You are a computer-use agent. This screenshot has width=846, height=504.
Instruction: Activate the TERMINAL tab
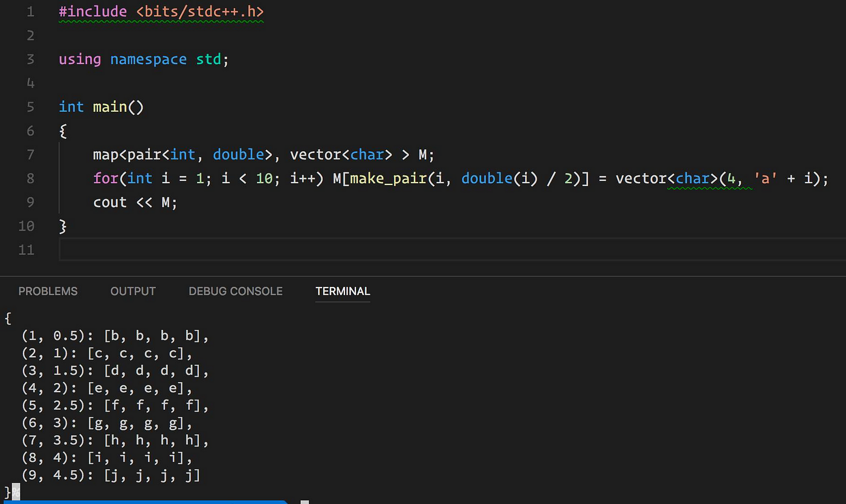[343, 291]
